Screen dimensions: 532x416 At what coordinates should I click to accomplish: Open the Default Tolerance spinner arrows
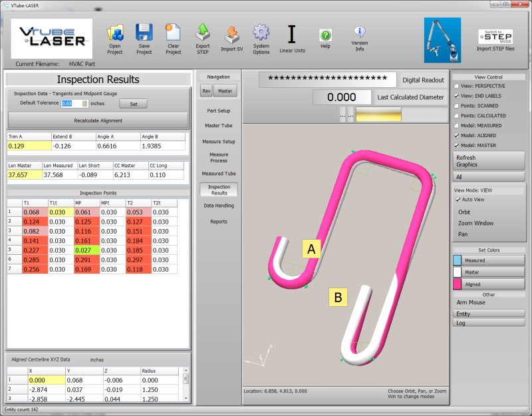tap(84, 103)
